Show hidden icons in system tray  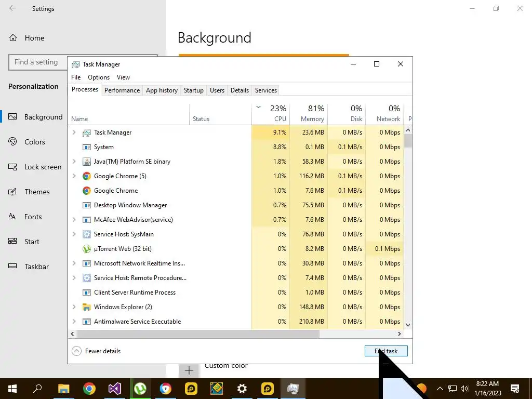click(x=440, y=389)
